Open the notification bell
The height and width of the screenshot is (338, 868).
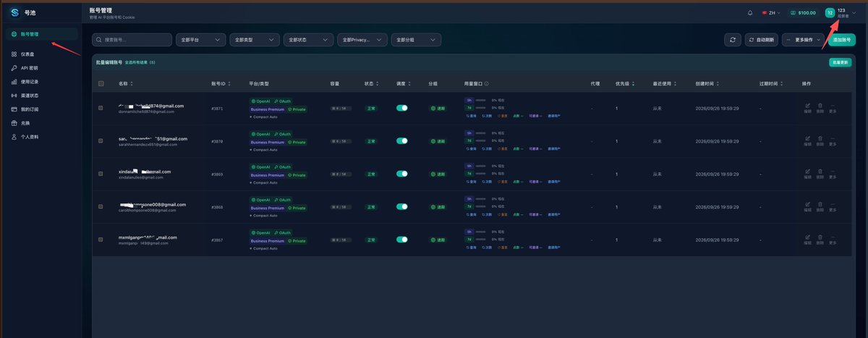(x=750, y=12)
